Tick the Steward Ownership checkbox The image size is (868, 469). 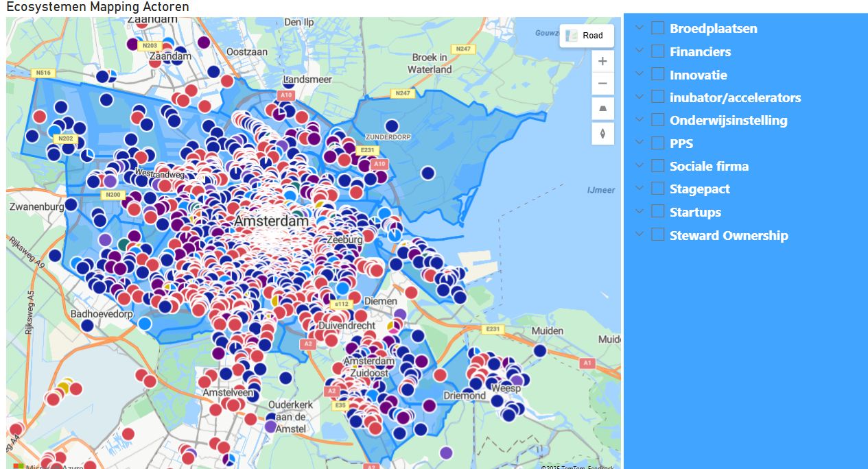point(658,234)
